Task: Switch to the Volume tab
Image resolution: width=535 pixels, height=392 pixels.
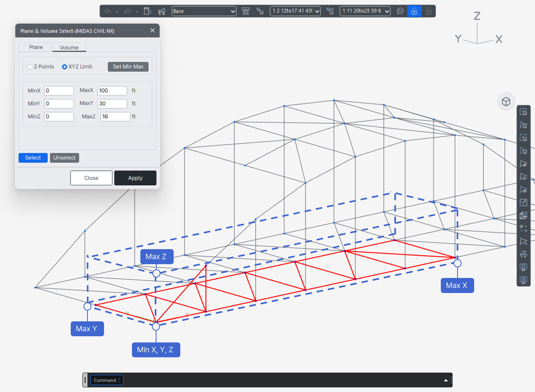Action: tap(69, 48)
